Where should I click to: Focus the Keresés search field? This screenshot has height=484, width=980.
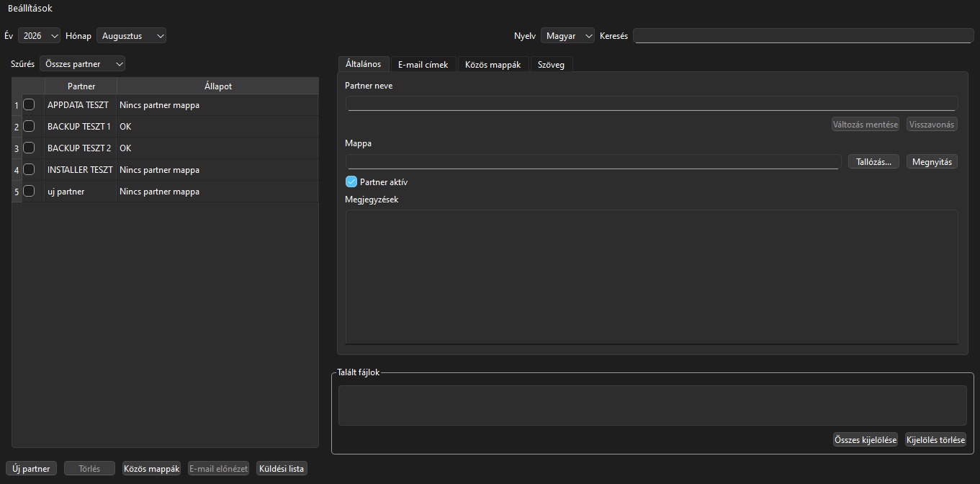point(803,35)
